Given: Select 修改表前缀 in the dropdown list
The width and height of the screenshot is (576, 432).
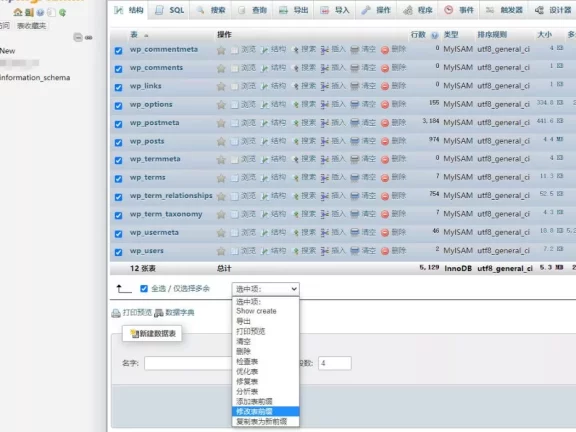Looking at the screenshot, I should click(266, 411).
